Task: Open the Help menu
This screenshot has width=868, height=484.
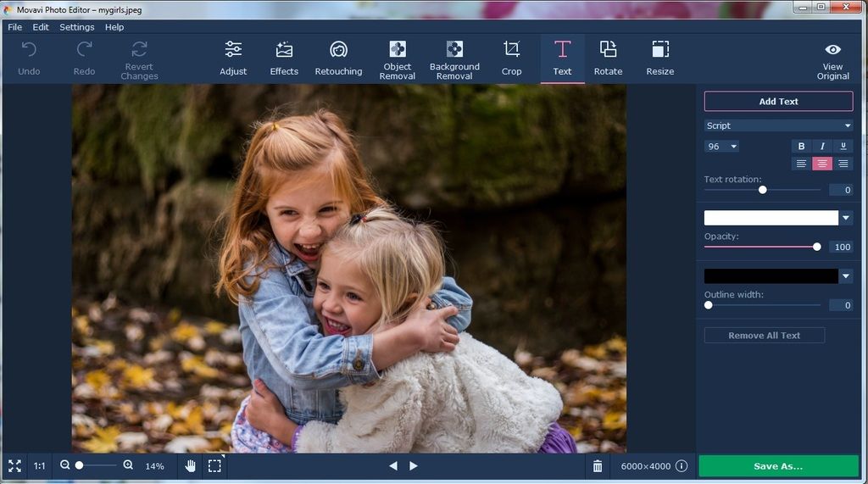Action: click(x=114, y=27)
